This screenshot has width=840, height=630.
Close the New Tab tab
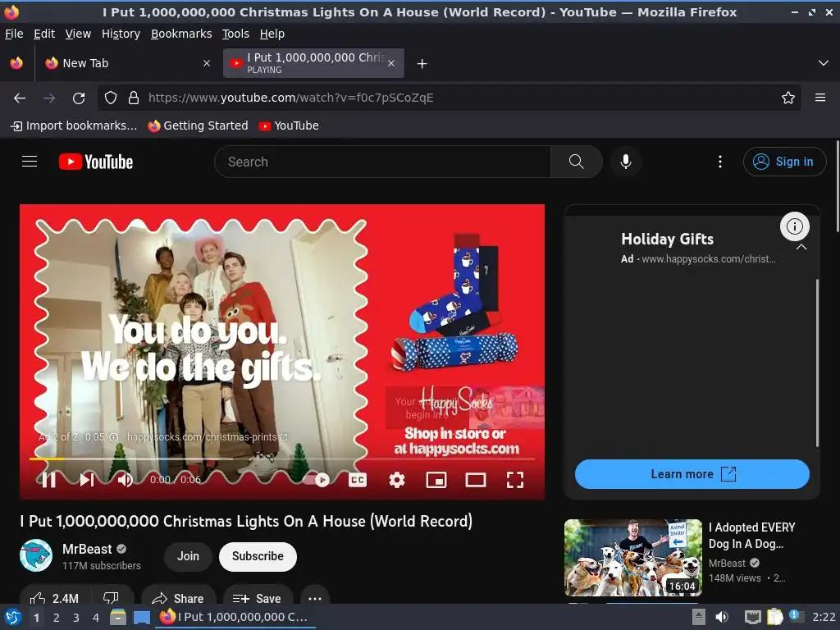coord(206,63)
